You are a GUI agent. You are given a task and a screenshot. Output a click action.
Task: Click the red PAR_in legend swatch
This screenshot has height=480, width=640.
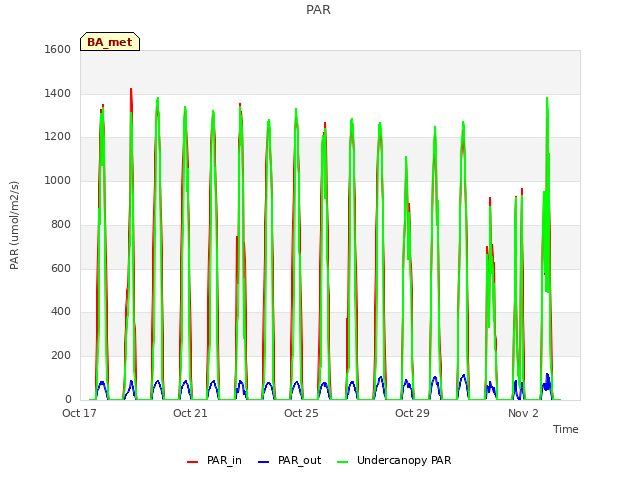pyautogui.click(x=192, y=462)
